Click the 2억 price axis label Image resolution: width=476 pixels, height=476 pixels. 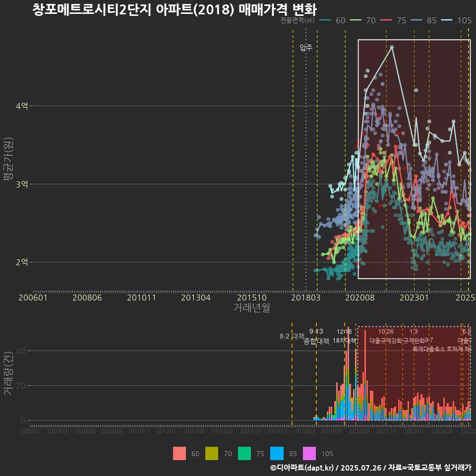tap(22, 262)
